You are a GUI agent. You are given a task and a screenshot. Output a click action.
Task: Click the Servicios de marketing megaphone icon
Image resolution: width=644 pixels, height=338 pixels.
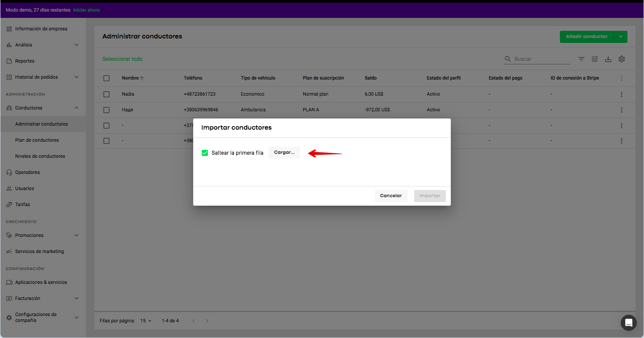click(9, 251)
